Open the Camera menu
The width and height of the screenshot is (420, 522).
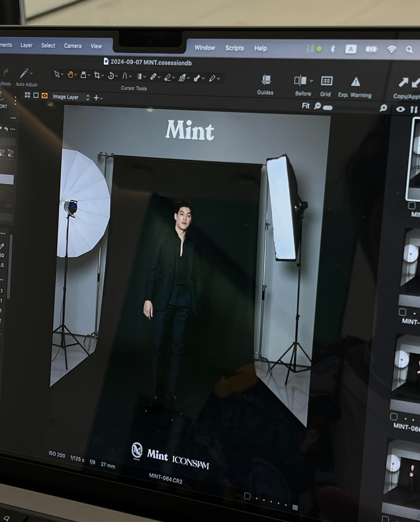73,46
